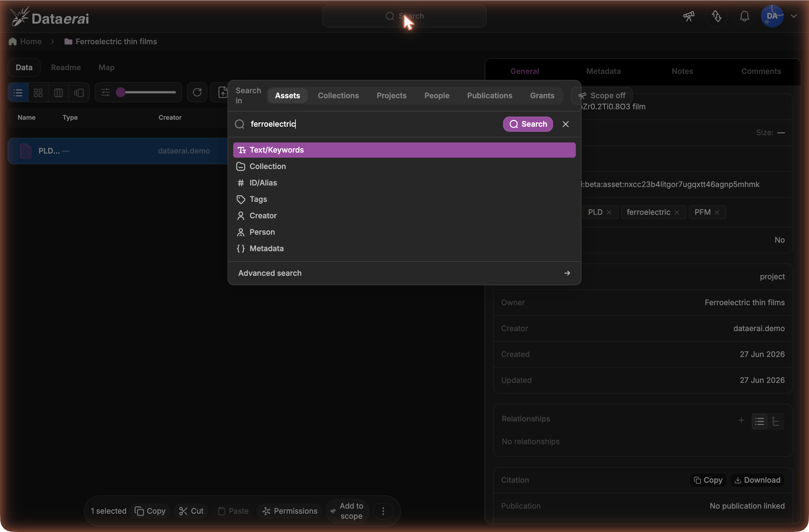Click the upload file icon
The width and height of the screenshot is (809, 532).
coord(222,92)
